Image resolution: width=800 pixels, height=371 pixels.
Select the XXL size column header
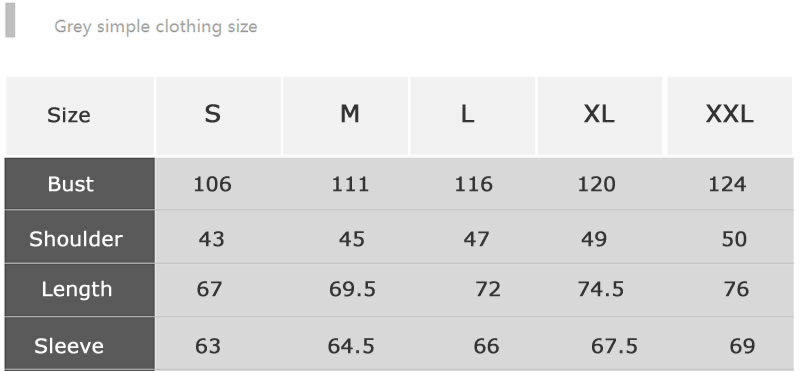coord(730,115)
